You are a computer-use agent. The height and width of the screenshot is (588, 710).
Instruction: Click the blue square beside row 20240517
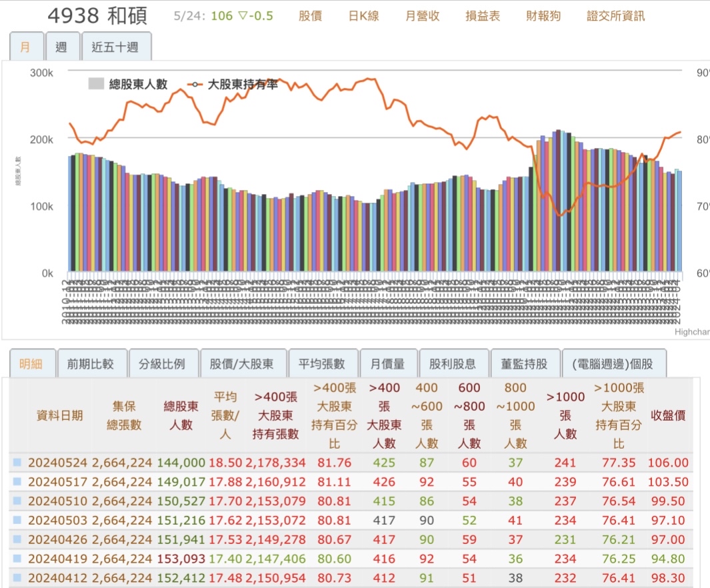pos(17,481)
